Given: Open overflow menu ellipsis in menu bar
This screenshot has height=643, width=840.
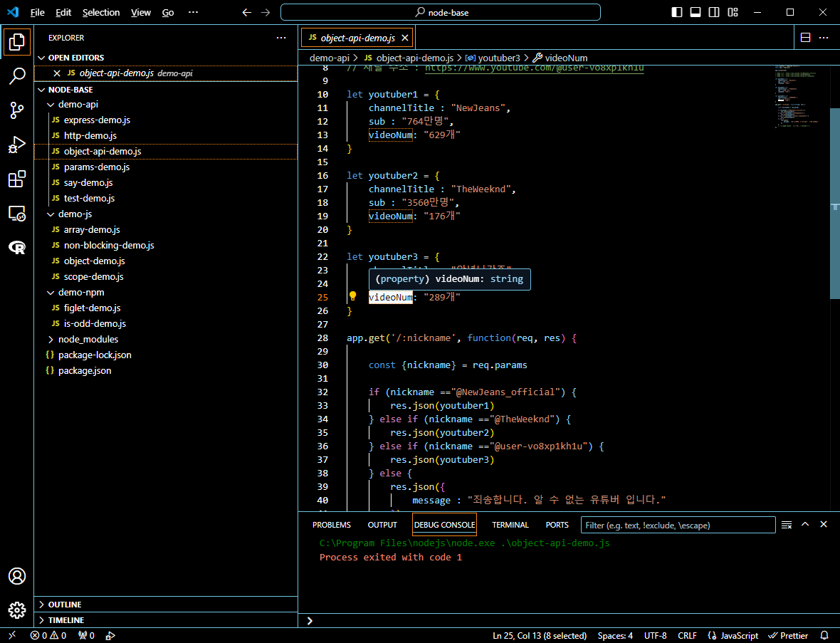Looking at the screenshot, I should tap(194, 12).
